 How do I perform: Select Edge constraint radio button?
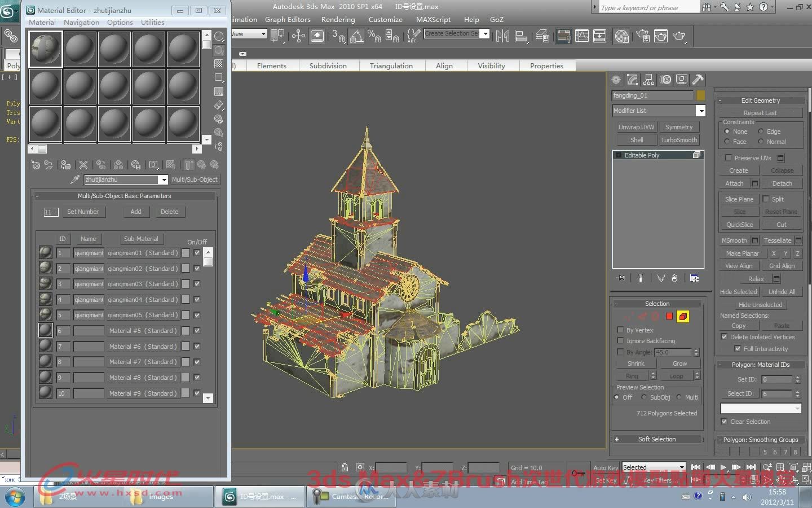click(x=761, y=132)
